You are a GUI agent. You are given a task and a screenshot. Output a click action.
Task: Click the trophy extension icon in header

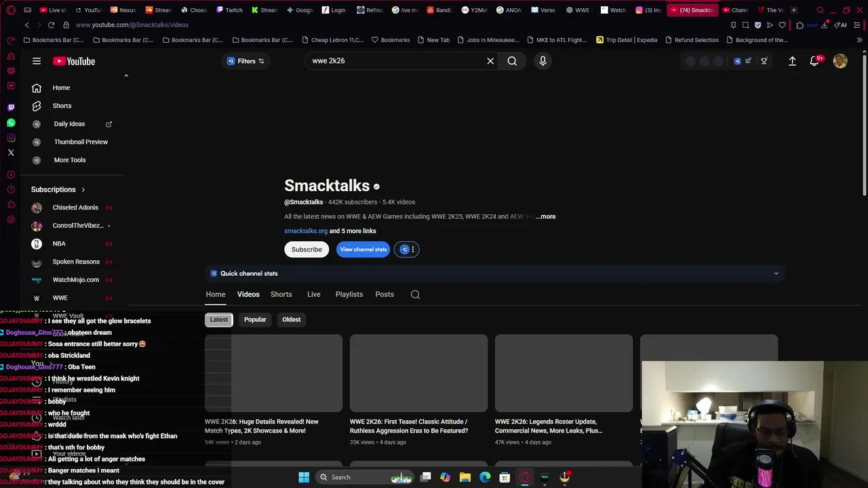pos(764,61)
